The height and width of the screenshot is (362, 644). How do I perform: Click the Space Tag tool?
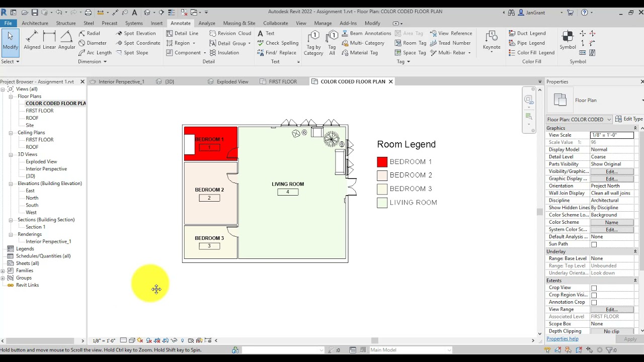(x=411, y=52)
